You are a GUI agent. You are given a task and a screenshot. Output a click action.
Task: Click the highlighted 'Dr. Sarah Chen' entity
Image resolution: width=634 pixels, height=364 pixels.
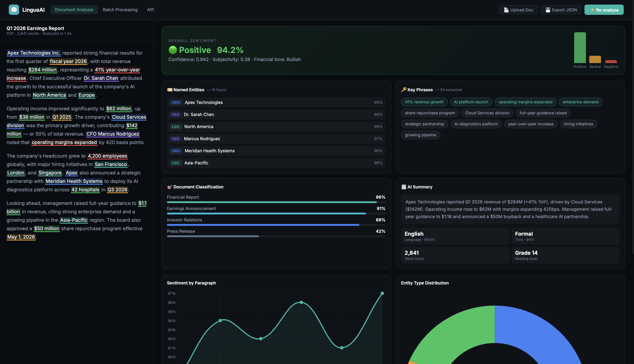101,78
